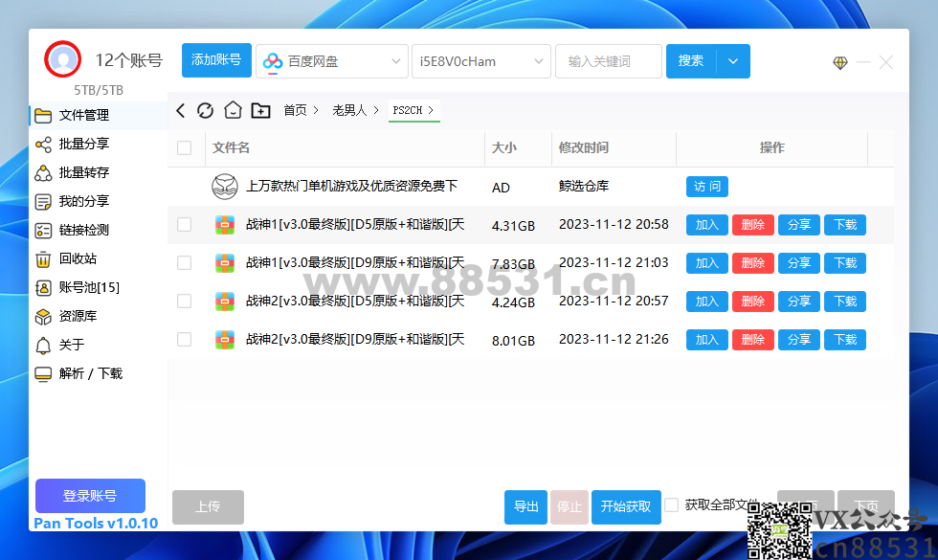The height and width of the screenshot is (560, 938).
Task: Click the 资源库 box icon
Action: [43, 317]
